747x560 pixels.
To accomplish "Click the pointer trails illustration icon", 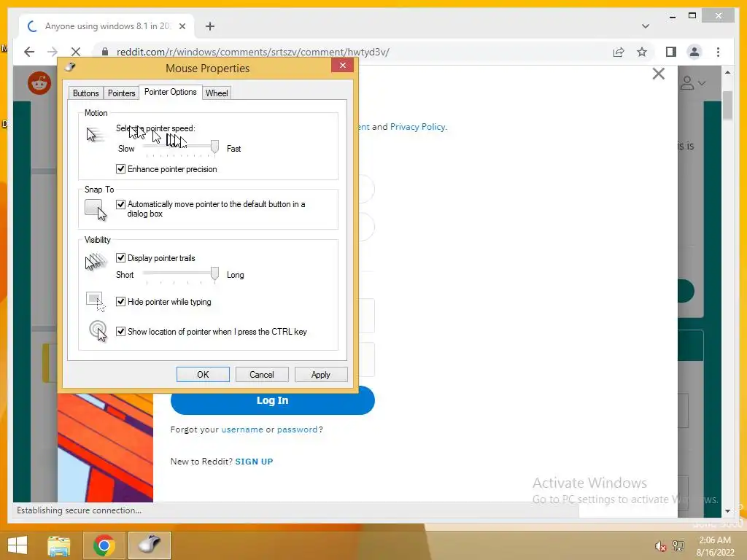I will coord(96,262).
